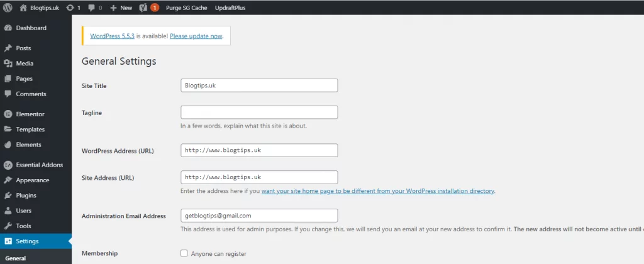Click Purge SG Cache in admin bar
Image resolution: width=644 pixels, height=264 pixels.
pyautogui.click(x=186, y=8)
